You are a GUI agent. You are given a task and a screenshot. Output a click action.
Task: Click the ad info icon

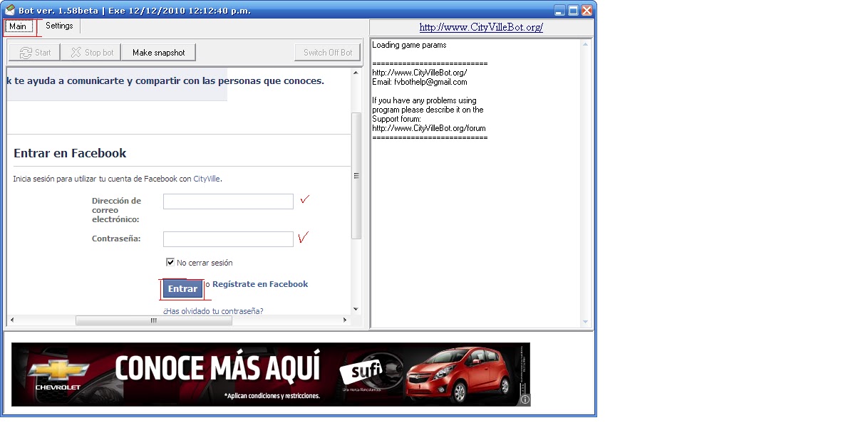[525, 400]
